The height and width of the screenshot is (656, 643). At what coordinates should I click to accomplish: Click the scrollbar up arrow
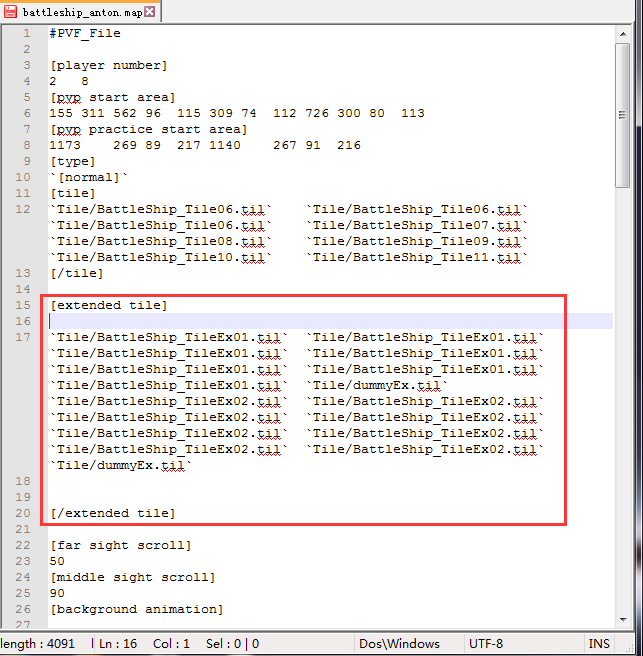(623, 34)
